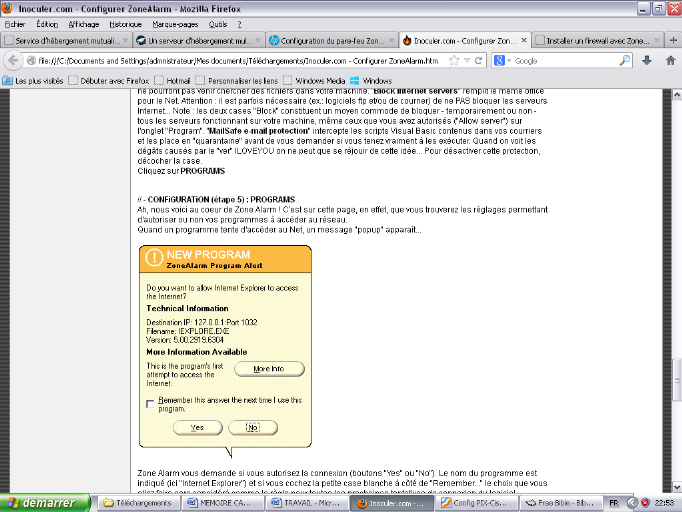Screen dimensions: 682x512
Task: Open 'Config PDI-Cis...' in the taskbar
Action: tap(475, 503)
